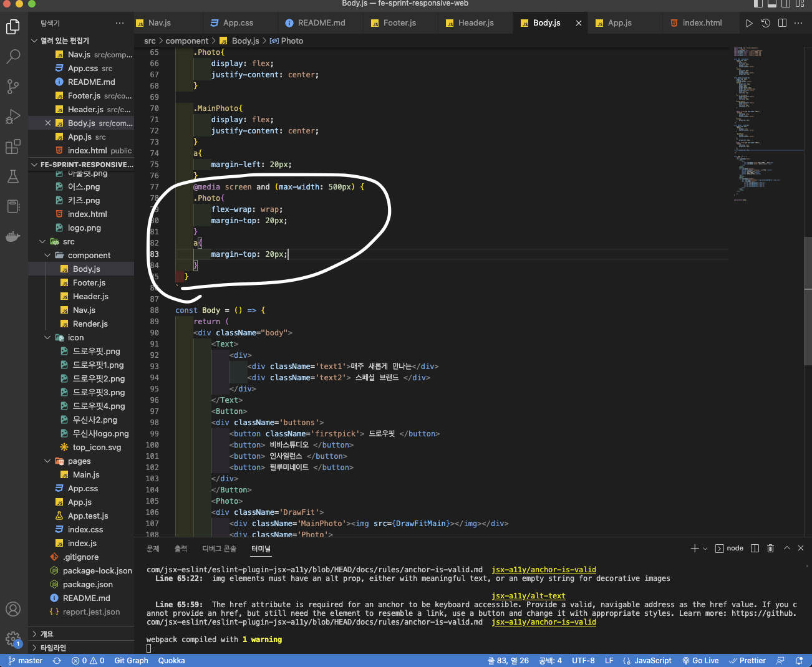This screenshot has width=812, height=667.
Task: Open Explorer views ellipsis menu
Action: (120, 23)
